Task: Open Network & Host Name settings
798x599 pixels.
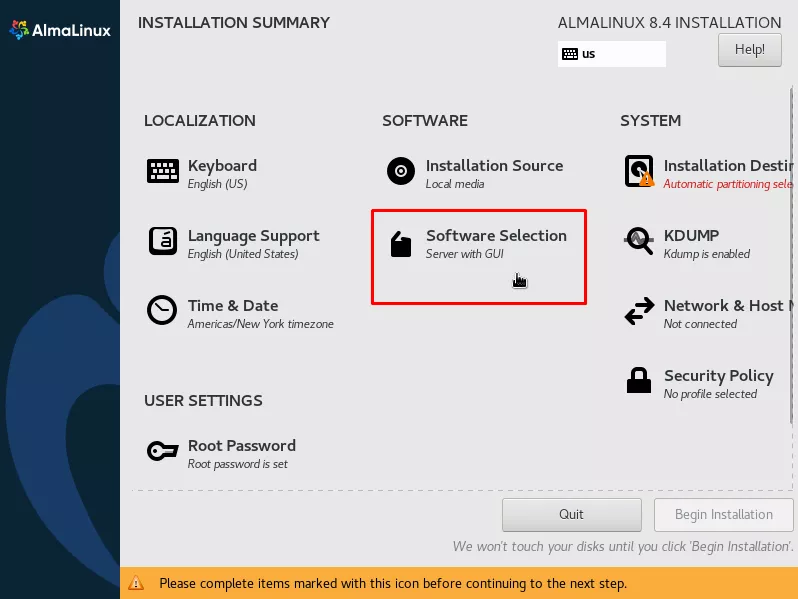Action: 708,313
